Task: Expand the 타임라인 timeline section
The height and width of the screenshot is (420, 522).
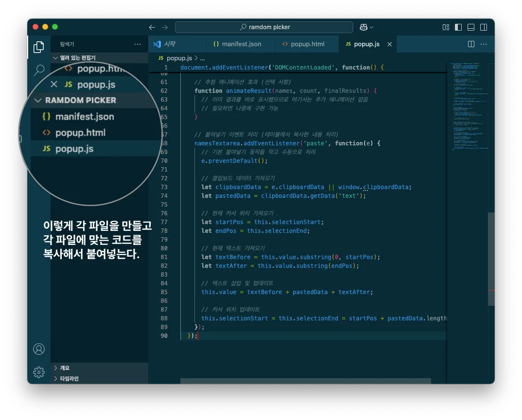Action: 99,378
